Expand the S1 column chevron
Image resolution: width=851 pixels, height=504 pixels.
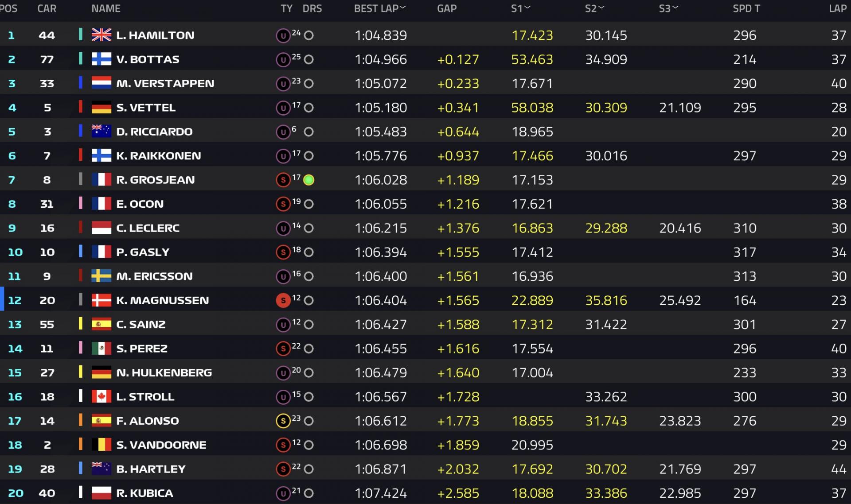[527, 8]
